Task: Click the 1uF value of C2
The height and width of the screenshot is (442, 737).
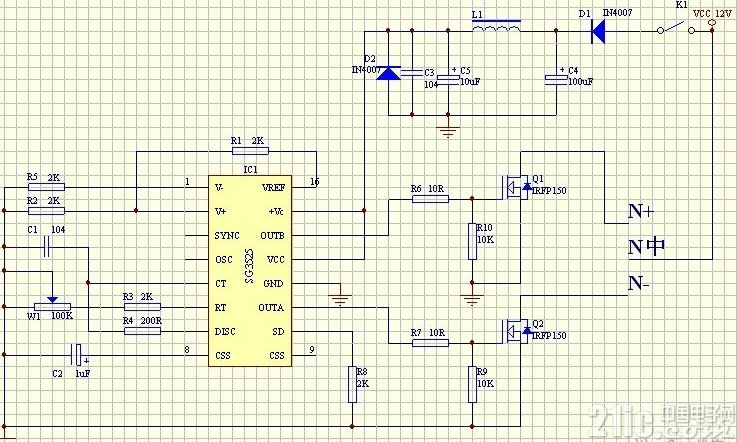Action: pos(83,373)
